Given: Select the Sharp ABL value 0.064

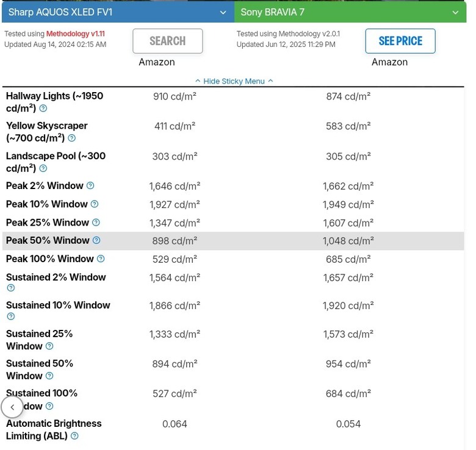Looking at the screenshot, I should click(x=175, y=424).
